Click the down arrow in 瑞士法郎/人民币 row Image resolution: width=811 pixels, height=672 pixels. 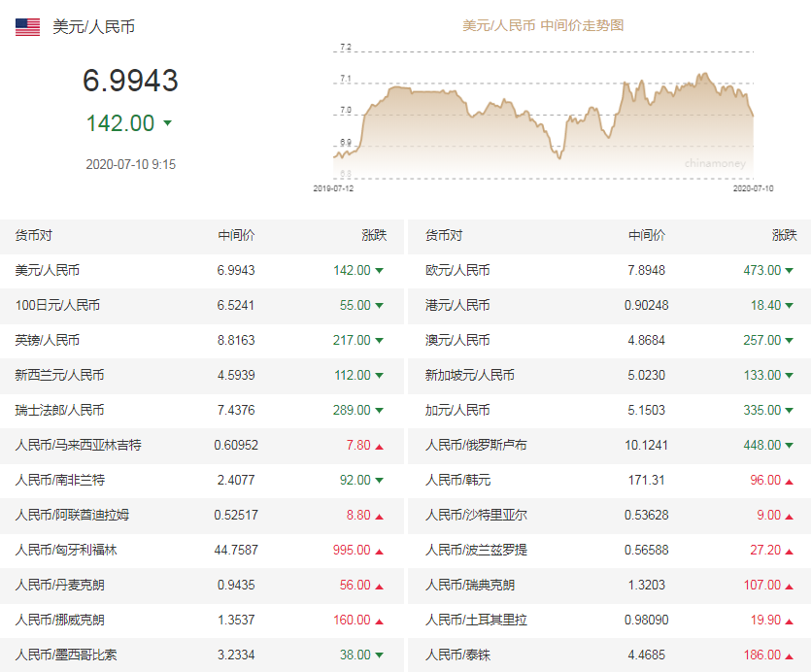tap(379, 410)
